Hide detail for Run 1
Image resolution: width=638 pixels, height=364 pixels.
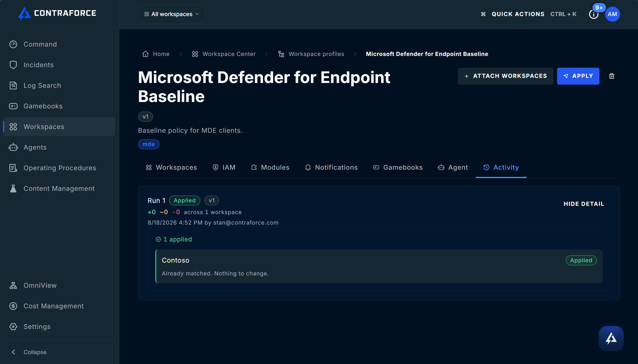pyautogui.click(x=584, y=204)
